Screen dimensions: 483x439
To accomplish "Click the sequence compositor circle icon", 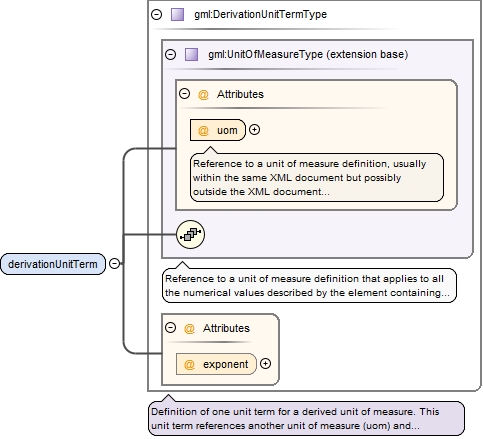I will coord(190,234).
